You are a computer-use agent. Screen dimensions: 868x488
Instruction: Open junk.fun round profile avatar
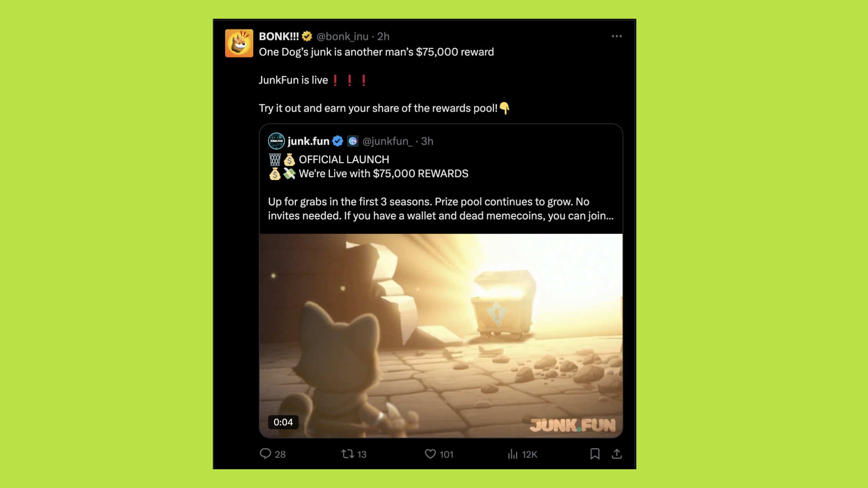click(276, 141)
